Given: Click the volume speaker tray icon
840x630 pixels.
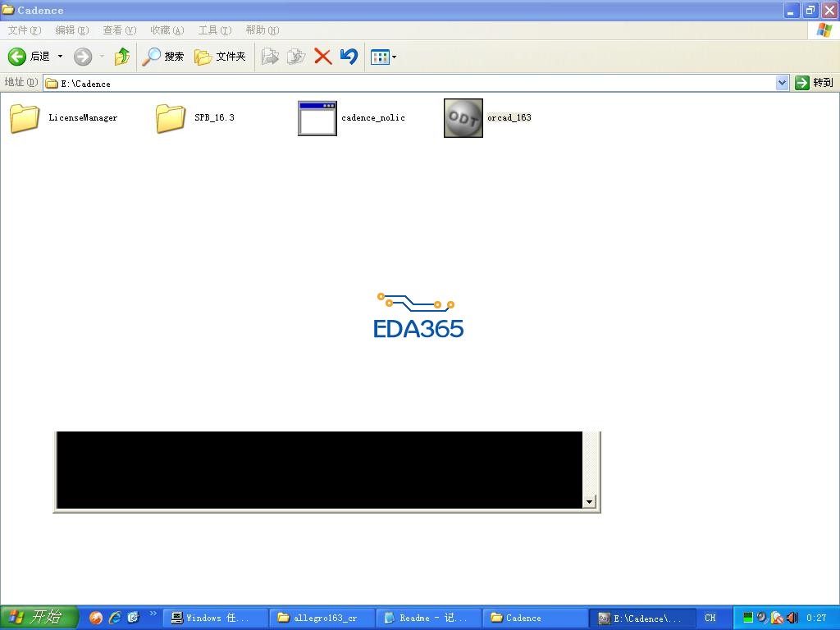Looking at the screenshot, I should [792, 618].
